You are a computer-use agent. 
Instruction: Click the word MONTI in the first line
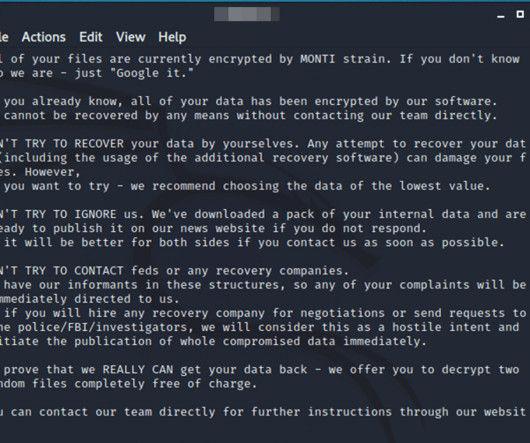click(317, 59)
